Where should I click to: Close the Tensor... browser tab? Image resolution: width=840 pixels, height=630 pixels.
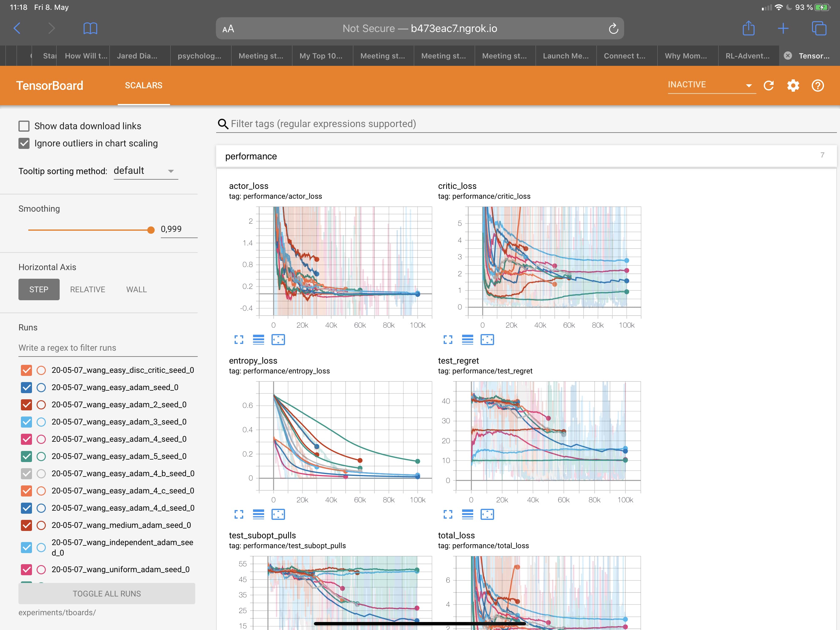[x=788, y=55]
